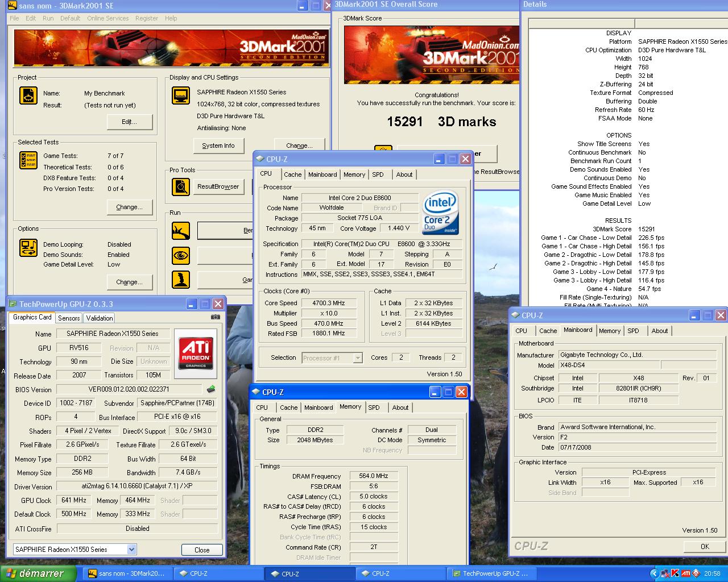Click the Driver Version field in GPU-Z
This screenshot has height=582, width=728.
[137, 487]
